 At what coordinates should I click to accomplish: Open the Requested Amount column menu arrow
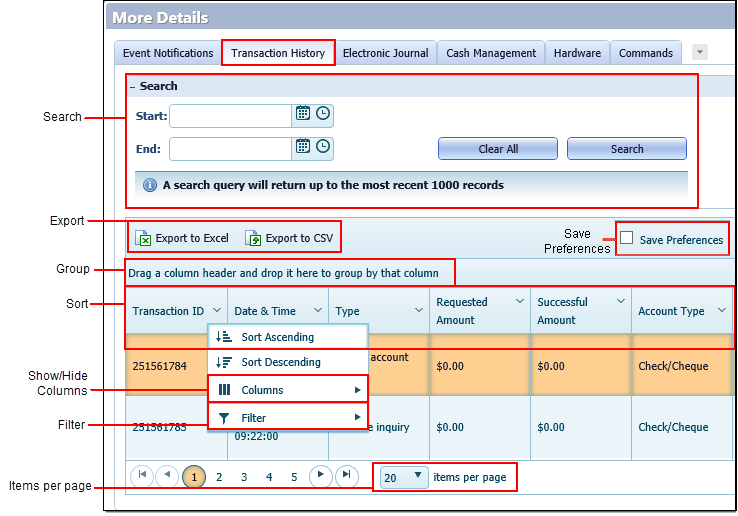pyautogui.click(x=520, y=301)
